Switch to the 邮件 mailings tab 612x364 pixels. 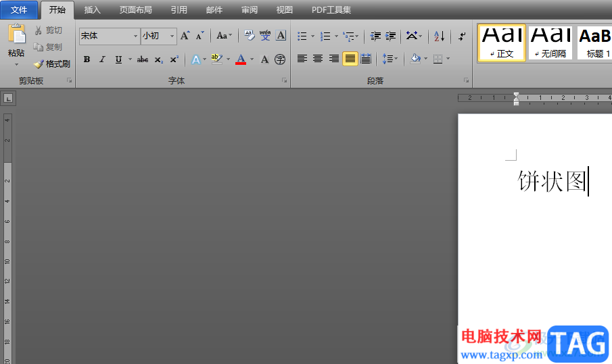[214, 9]
